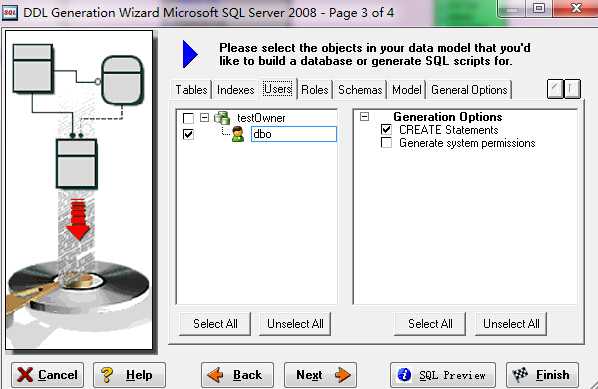598x389 pixels.
Task: Click the CREATE Statements label
Action: point(448,130)
